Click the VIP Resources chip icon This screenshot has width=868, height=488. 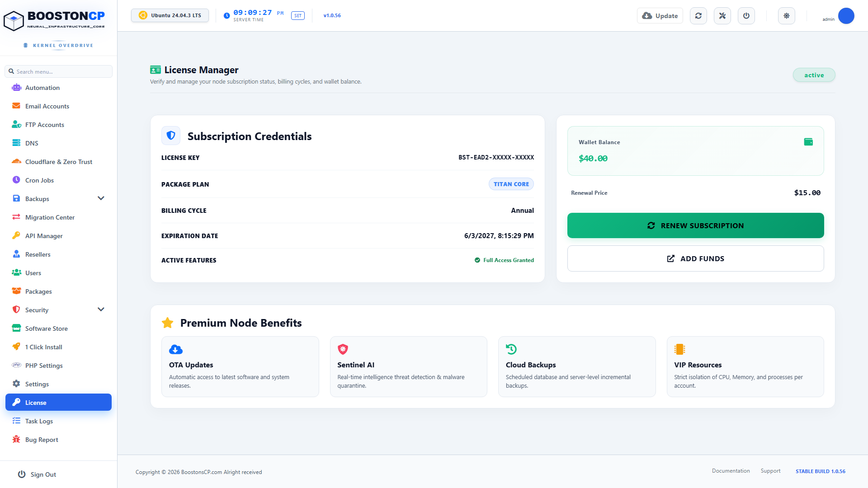[x=679, y=349]
